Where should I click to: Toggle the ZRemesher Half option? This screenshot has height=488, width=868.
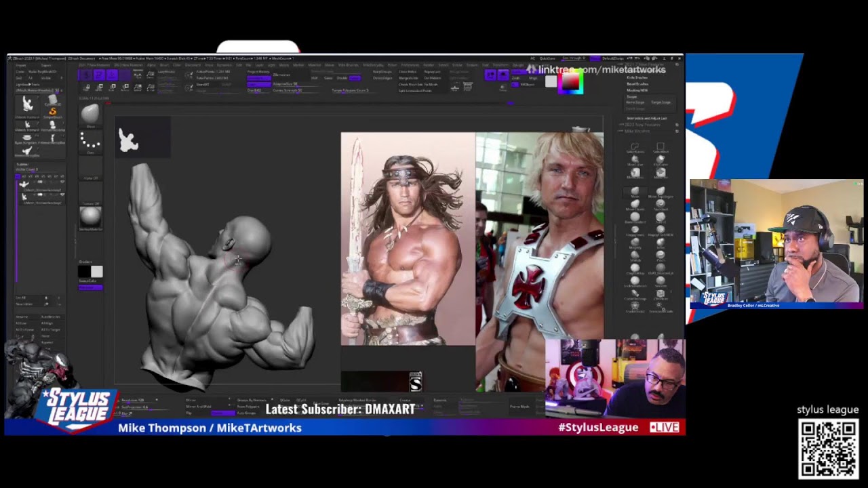[x=315, y=78]
